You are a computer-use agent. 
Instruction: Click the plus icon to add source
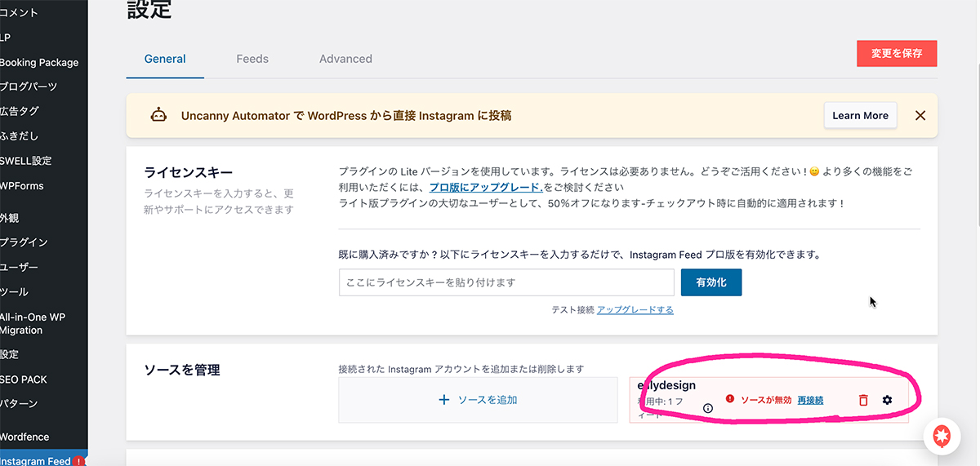point(444,400)
